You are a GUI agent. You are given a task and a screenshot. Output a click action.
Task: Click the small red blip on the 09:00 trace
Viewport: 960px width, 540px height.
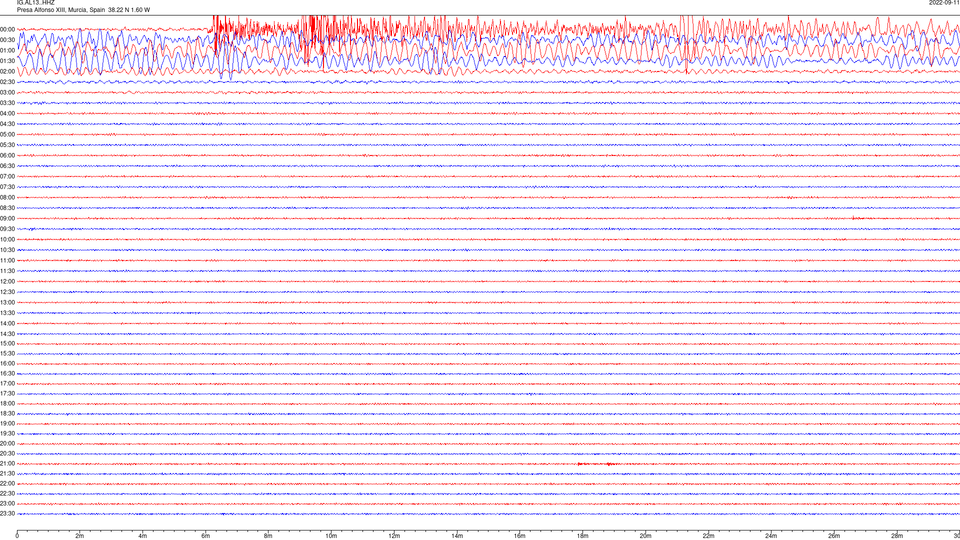point(858,218)
